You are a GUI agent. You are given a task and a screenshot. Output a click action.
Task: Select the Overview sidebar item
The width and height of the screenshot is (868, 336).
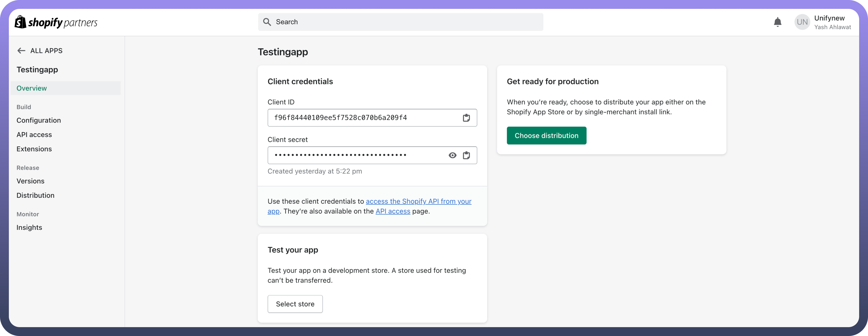pos(32,88)
